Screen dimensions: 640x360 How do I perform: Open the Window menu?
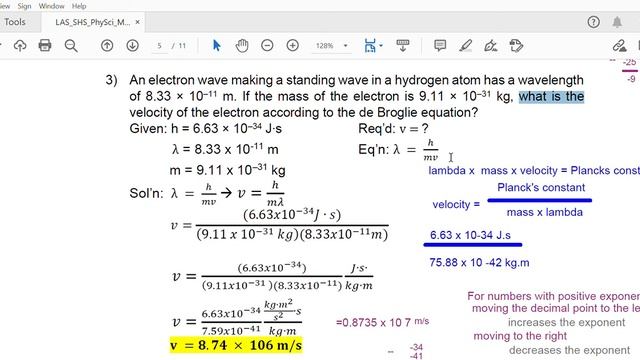click(x=51, y=6)
